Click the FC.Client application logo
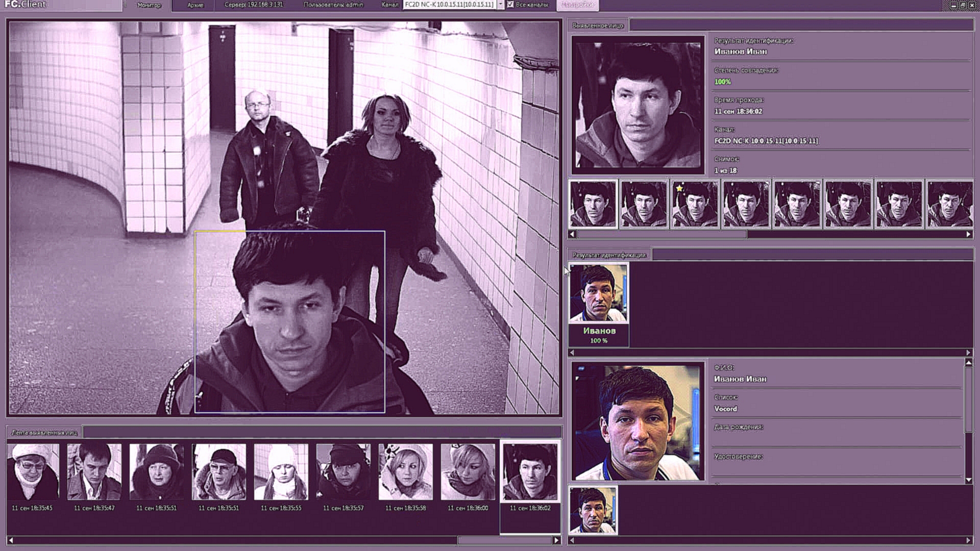Image resolution: width=980 pixels, height=551 pixels. point(24,4)
